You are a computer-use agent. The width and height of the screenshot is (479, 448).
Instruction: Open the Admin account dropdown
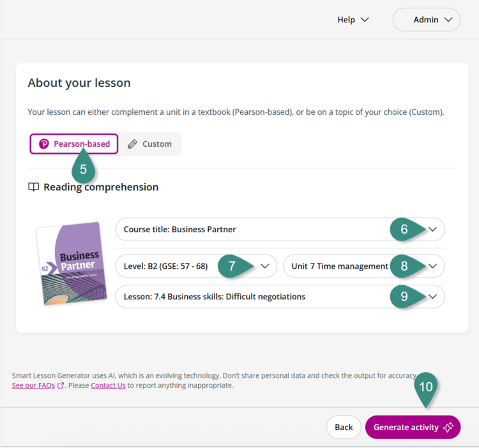427,20
